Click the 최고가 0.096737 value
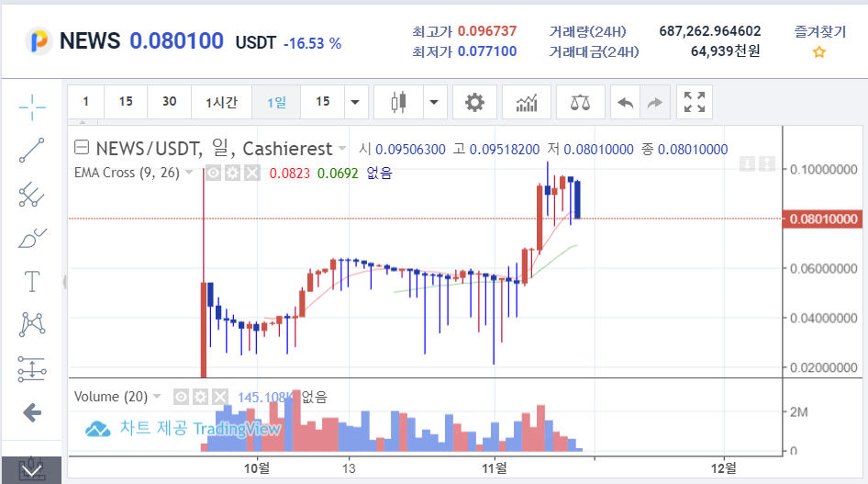Screen dimensions: 868x484 click(486, 31)
